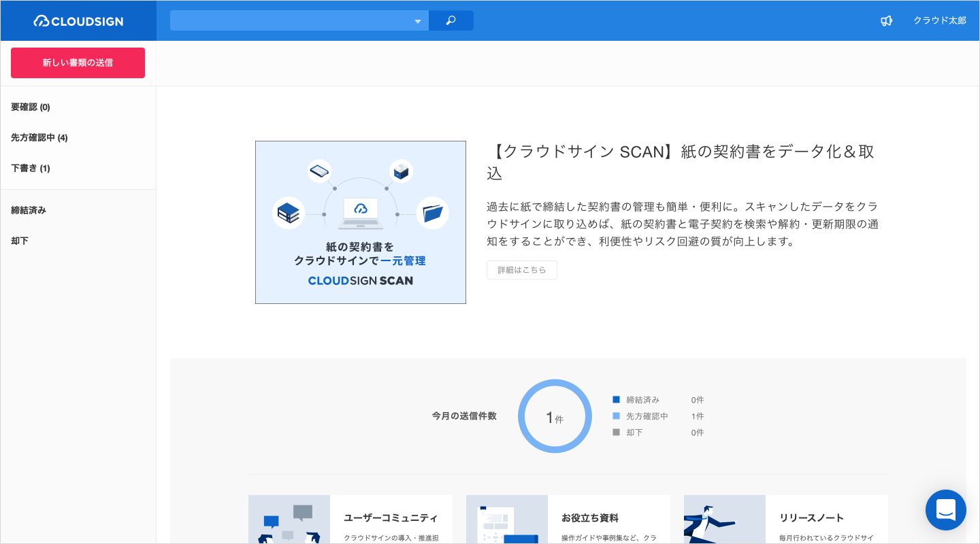This screenshot has height=544, width=980.
Task: Click the User Community illustration
Action: coord(289,520)
